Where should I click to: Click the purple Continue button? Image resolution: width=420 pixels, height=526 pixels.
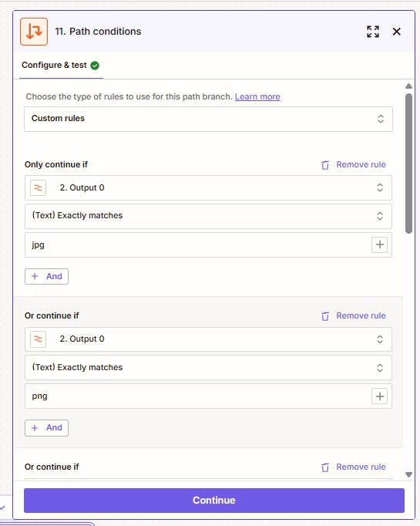tap(214, 501)
